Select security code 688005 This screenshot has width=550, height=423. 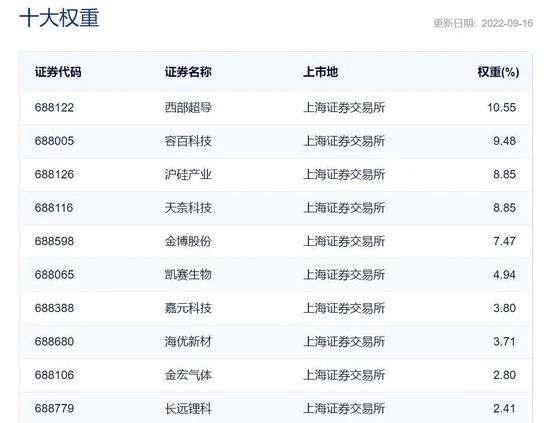tap(54, 141)
